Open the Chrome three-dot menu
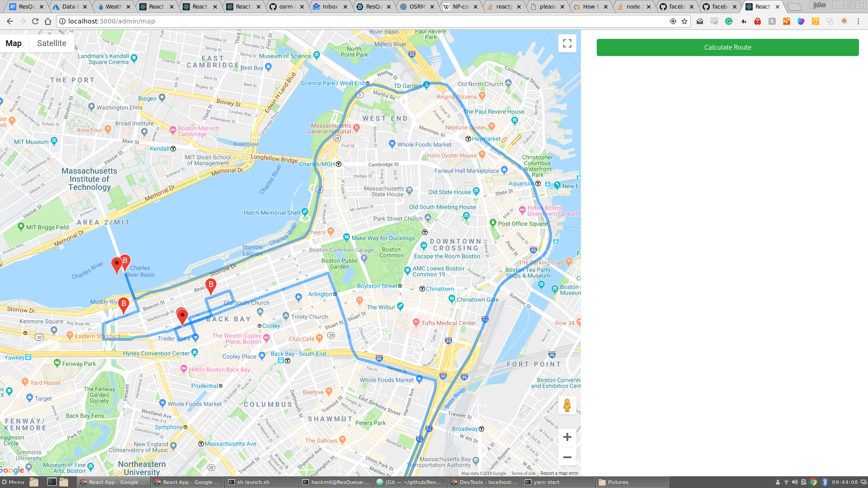 (858, 21)
